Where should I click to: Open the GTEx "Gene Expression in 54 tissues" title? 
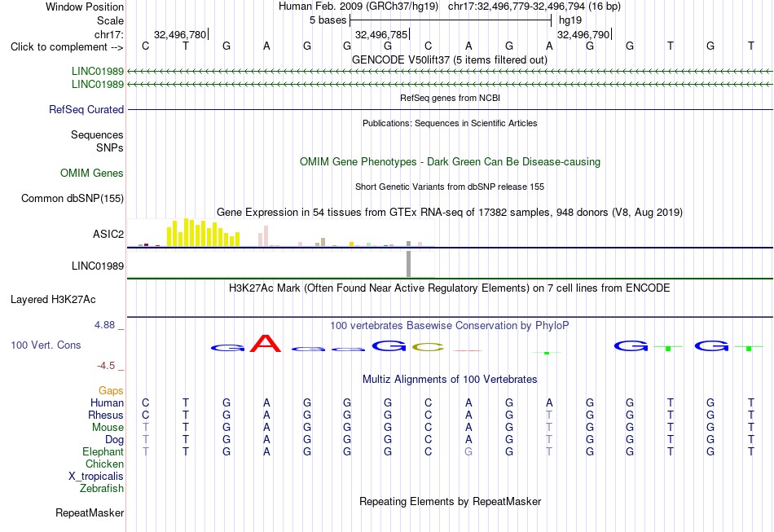449,212
